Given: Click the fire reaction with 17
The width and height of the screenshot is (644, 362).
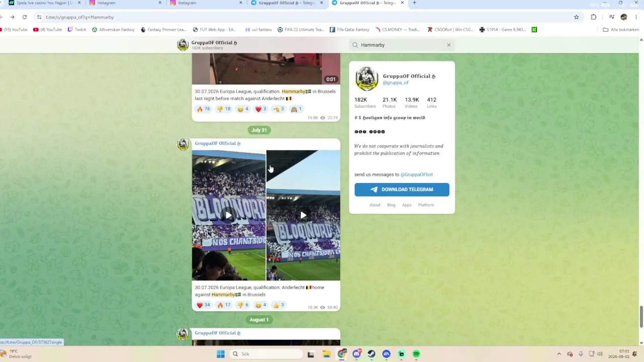Looking at the screenshot, I should 223,305.
